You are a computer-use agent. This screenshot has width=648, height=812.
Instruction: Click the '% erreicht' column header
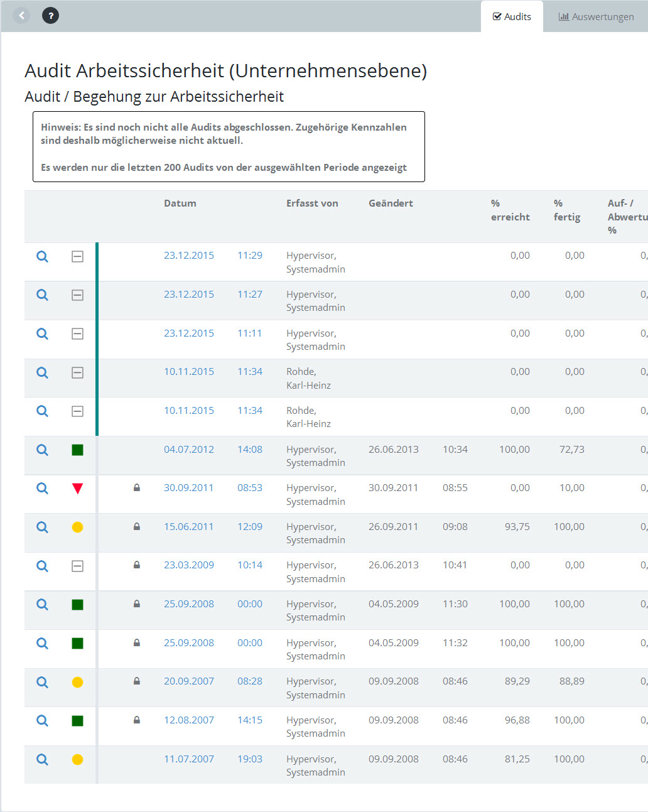tap(510, 210)
